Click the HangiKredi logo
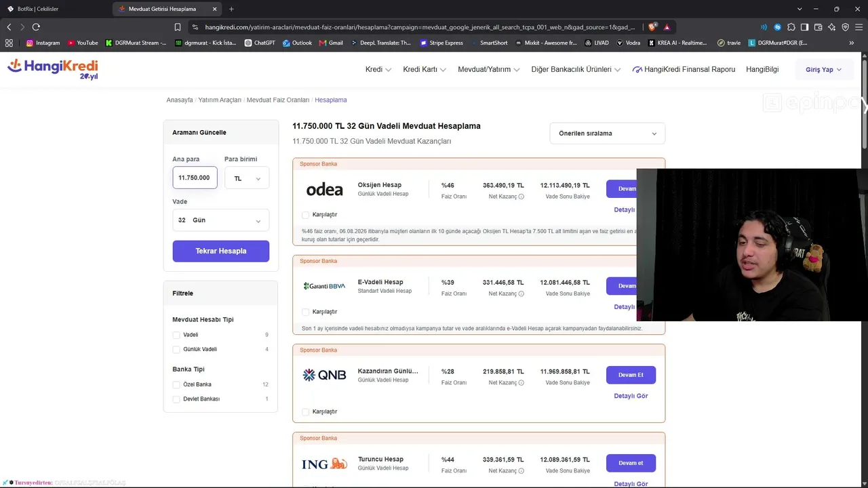Viewport: 868px width, 488px height. (x=53, y=69)
